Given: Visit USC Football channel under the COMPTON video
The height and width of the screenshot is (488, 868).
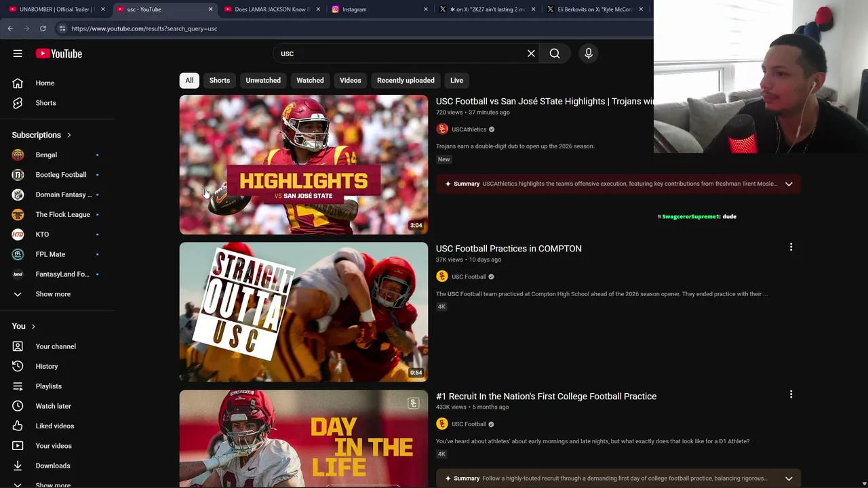Looking at the screenshot, I should (469, 277).
